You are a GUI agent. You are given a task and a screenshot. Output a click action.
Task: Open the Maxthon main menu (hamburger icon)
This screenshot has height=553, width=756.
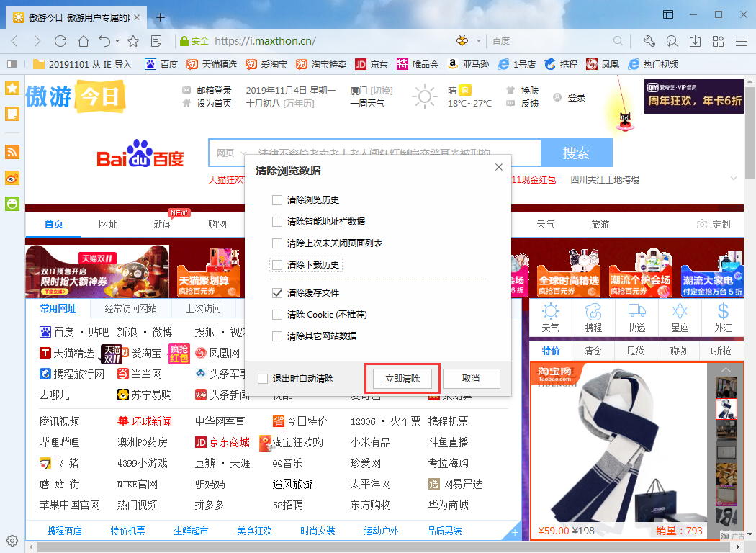coord(741,41)
